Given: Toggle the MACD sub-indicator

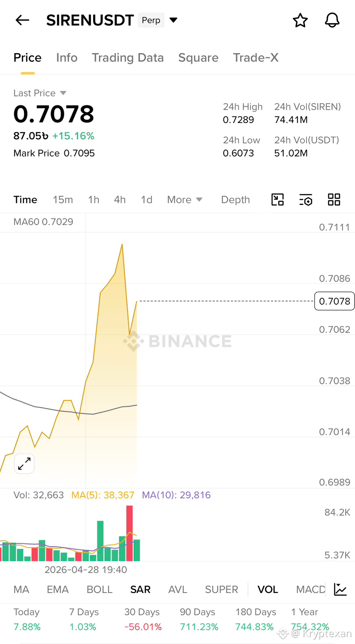Looking at the screenshot, I should click(311, 590).
